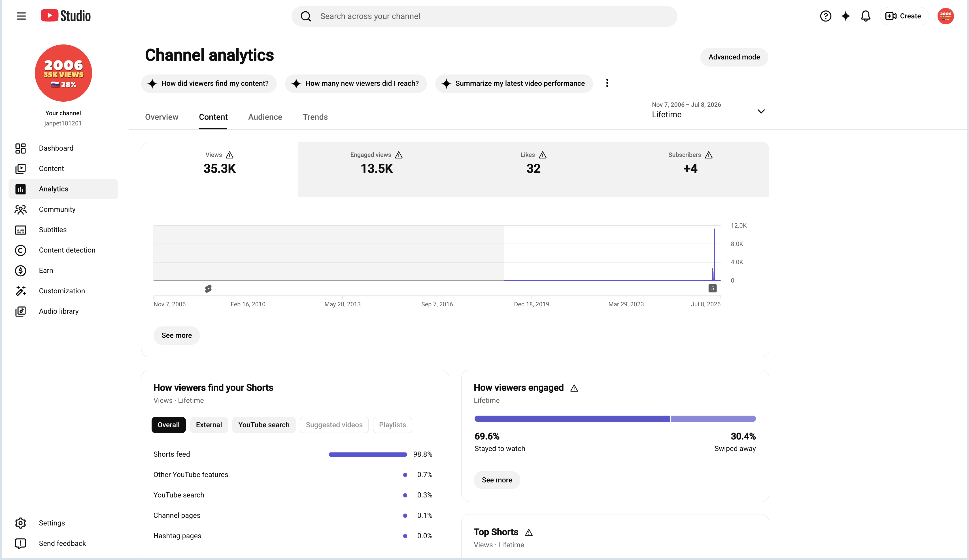The image size is (969, 560).
Task: Open the Earn dollar icon
Action: click(20, 271)
